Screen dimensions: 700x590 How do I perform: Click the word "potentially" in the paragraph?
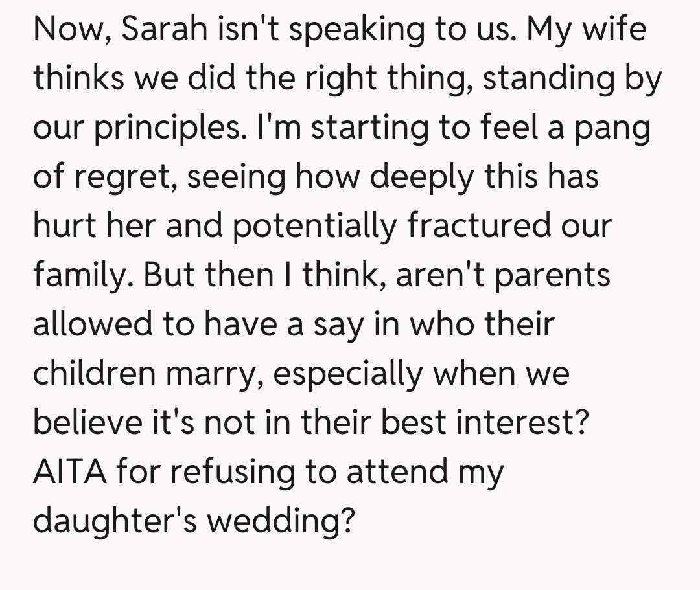click(315, 226)
